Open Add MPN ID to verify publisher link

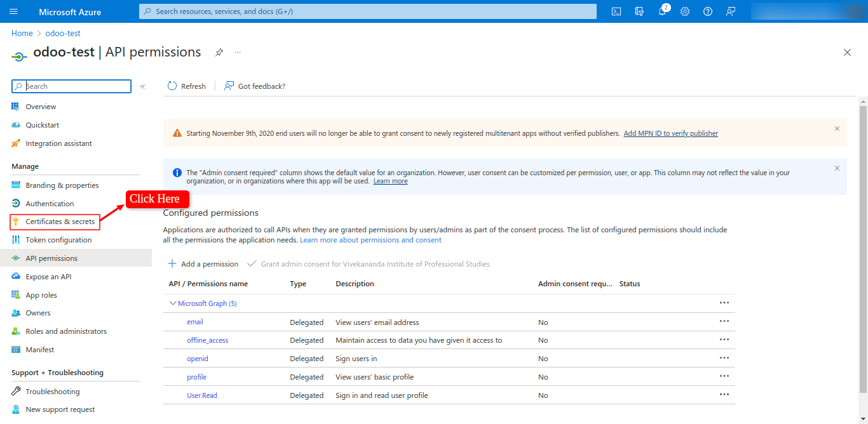click(671, 133)
